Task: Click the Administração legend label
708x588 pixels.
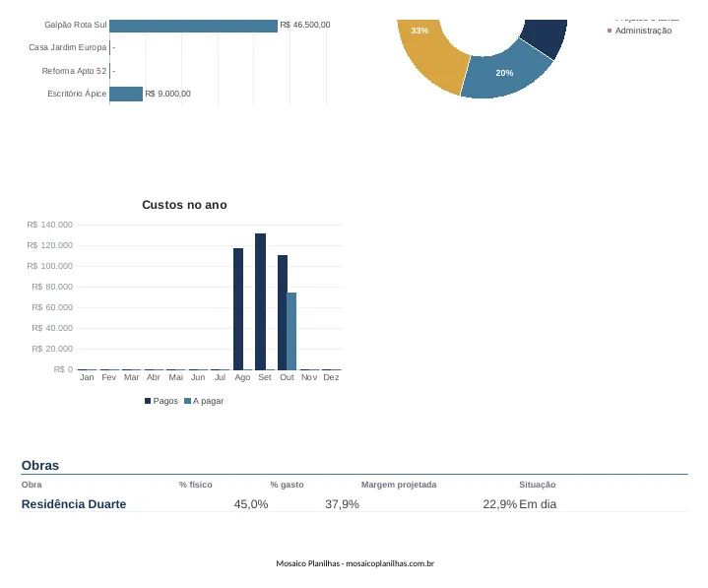Action: [643, 31]
